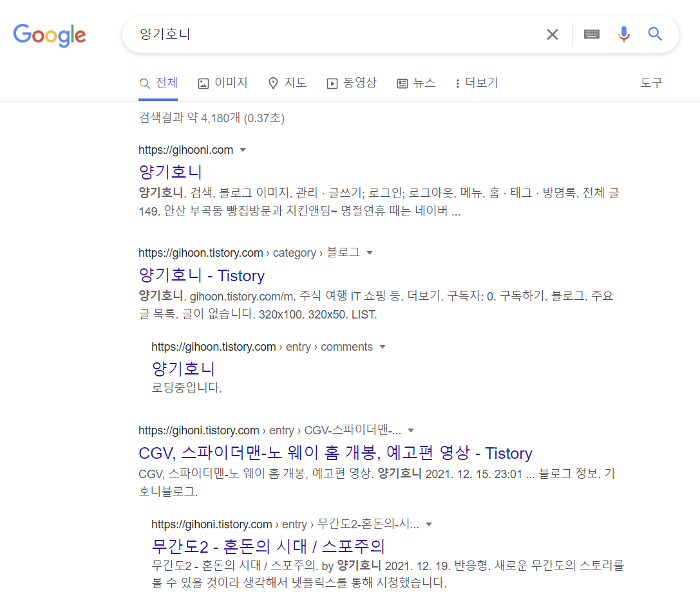
Task: Click the https://gihooni.com URL text
Action: (185, 150)
